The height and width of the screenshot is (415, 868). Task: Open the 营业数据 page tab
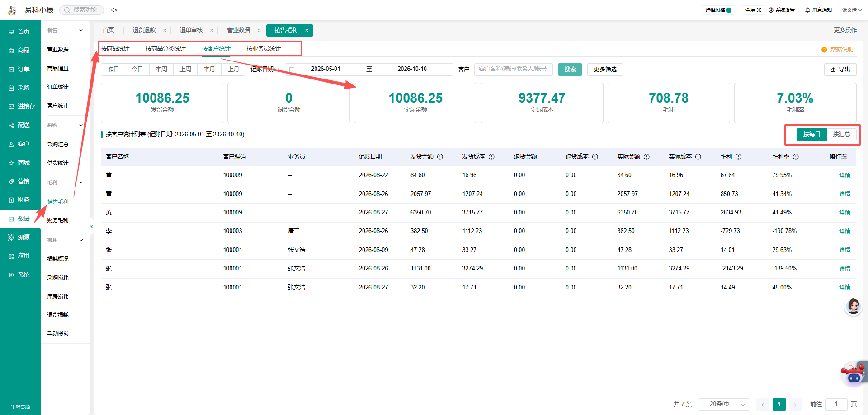pyautogui.click(x=238, y=30)
